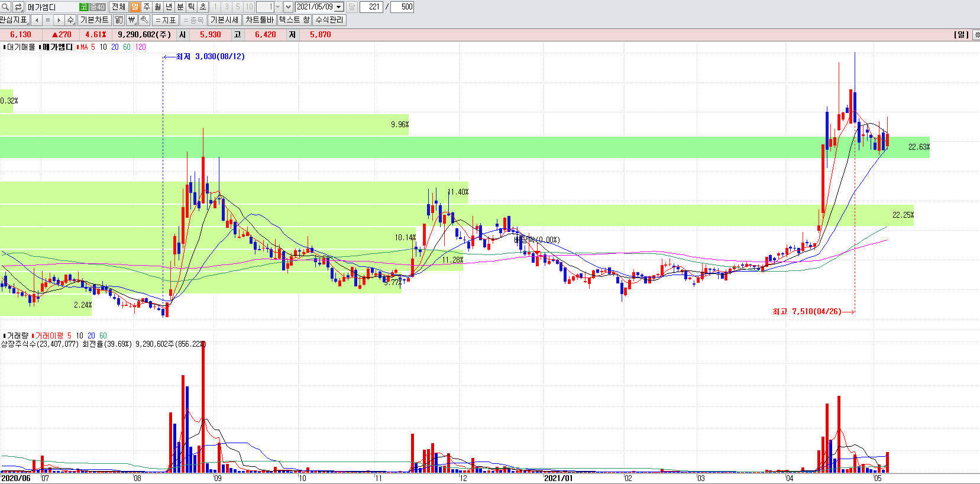Click the current price 6,130
This screenshot has height=484, width=980.
click(21, 35)
